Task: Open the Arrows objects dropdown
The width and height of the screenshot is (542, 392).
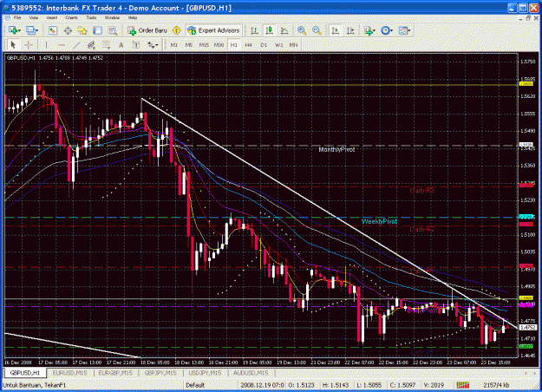Action: [153, 44]
